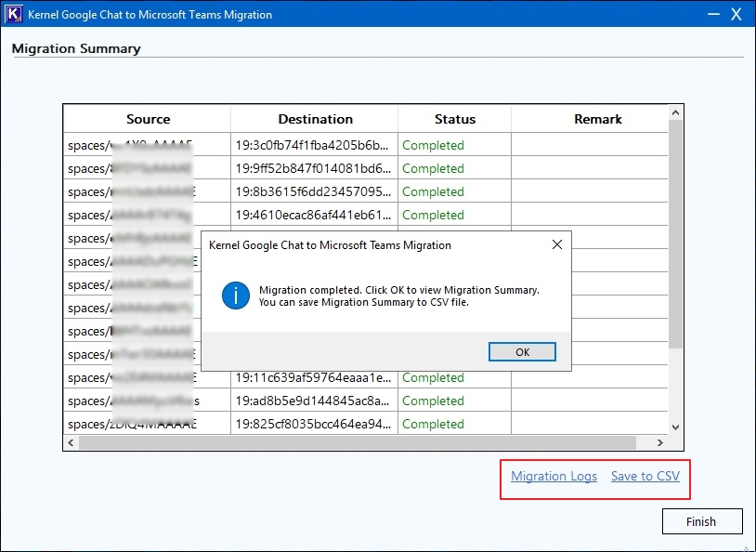Select destination cell 19:ad8b5e9d144845ac8a...
The image size is (756, 552).
coord(314,401)
